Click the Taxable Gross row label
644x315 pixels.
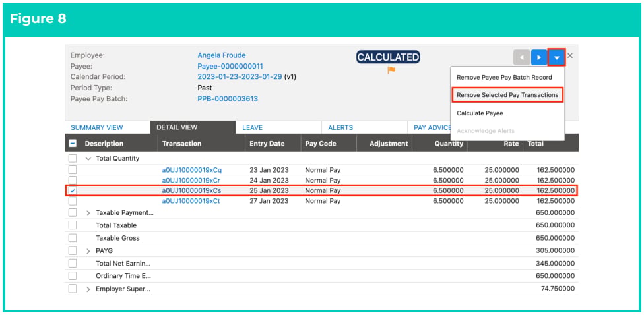[117, 238]
